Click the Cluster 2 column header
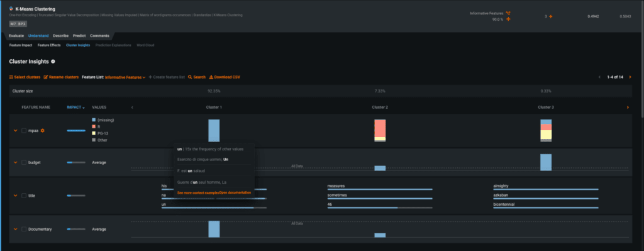 (380, 107)
